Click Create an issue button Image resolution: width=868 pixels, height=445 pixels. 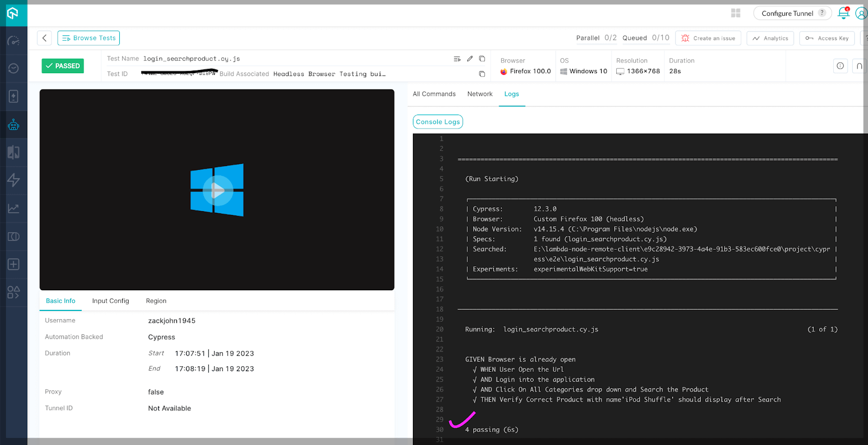tap(708, 38)
